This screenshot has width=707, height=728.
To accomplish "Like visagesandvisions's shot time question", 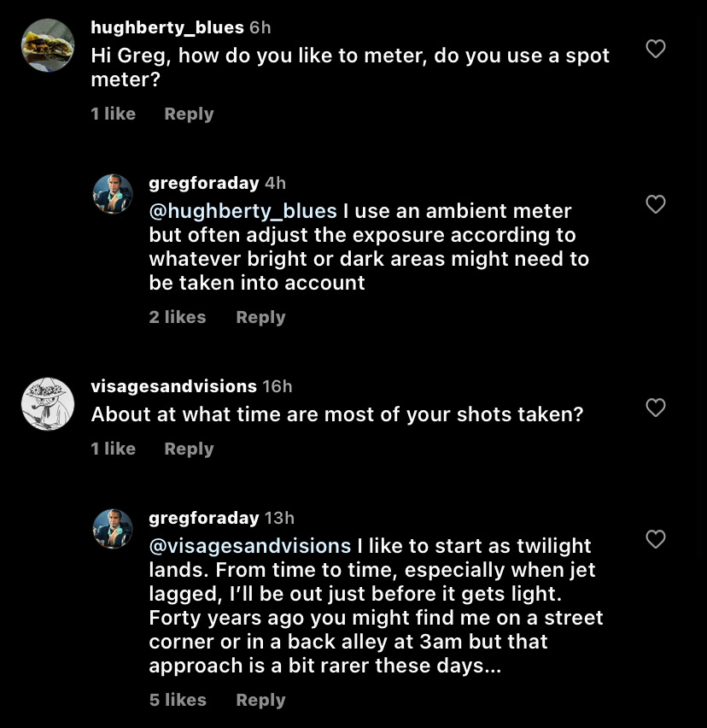I will [x=655, y=408].
